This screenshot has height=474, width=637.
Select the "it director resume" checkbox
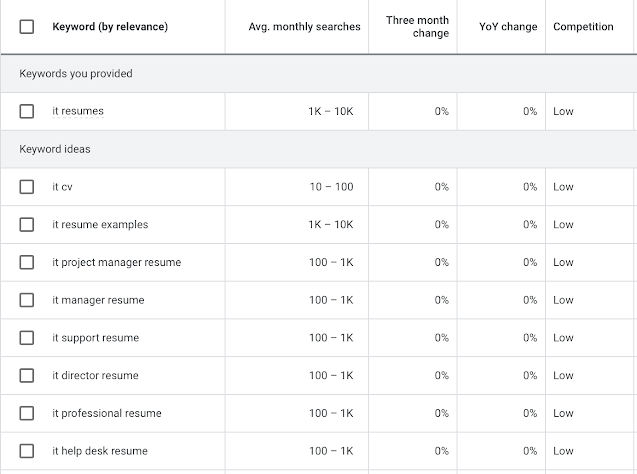tap(27, 376)
